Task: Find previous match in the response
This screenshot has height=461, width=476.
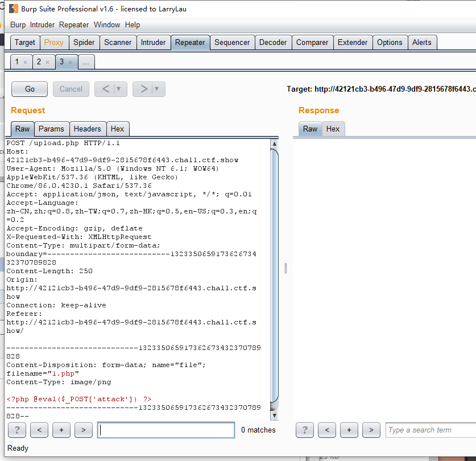Action: pyautogui.click(x=327, y=430)
